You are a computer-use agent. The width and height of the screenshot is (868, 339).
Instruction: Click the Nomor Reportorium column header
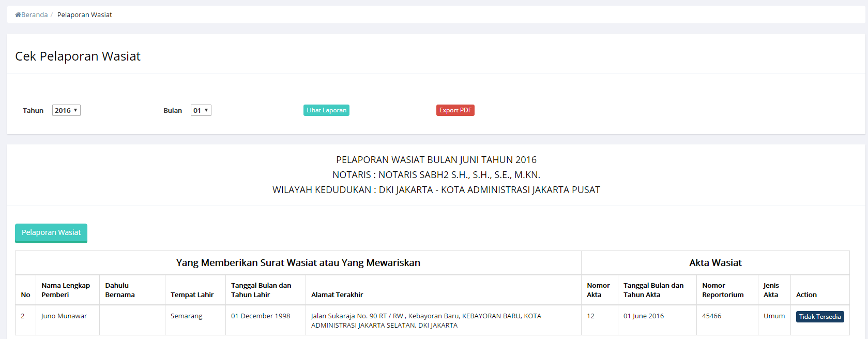point(722,290)
